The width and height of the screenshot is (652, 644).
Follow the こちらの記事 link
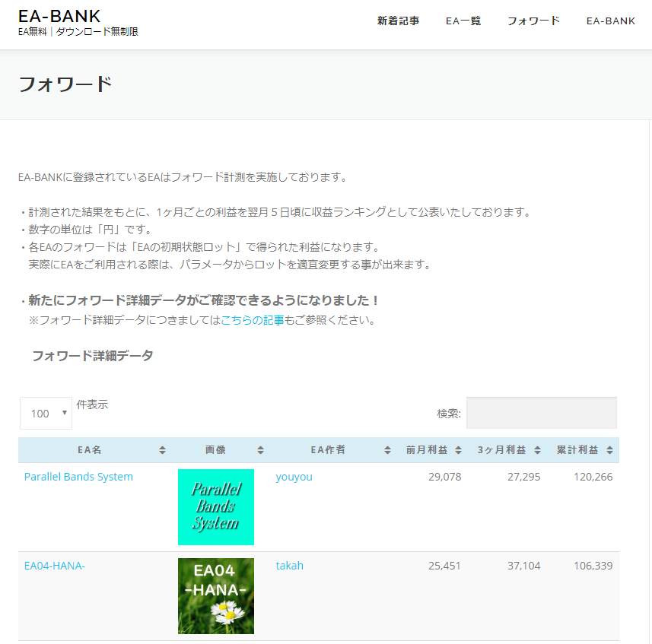click(252, 320)
